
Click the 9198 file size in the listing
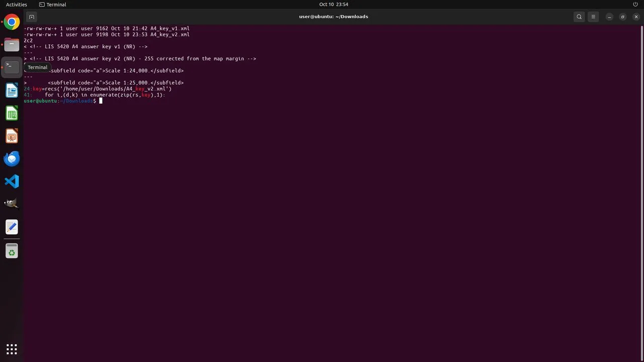point(102,35)
